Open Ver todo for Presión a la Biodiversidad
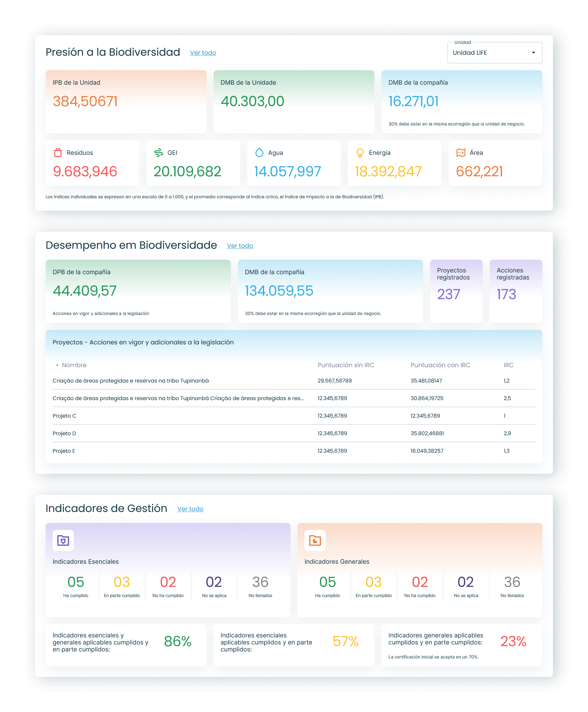 (x=203, y=53)
